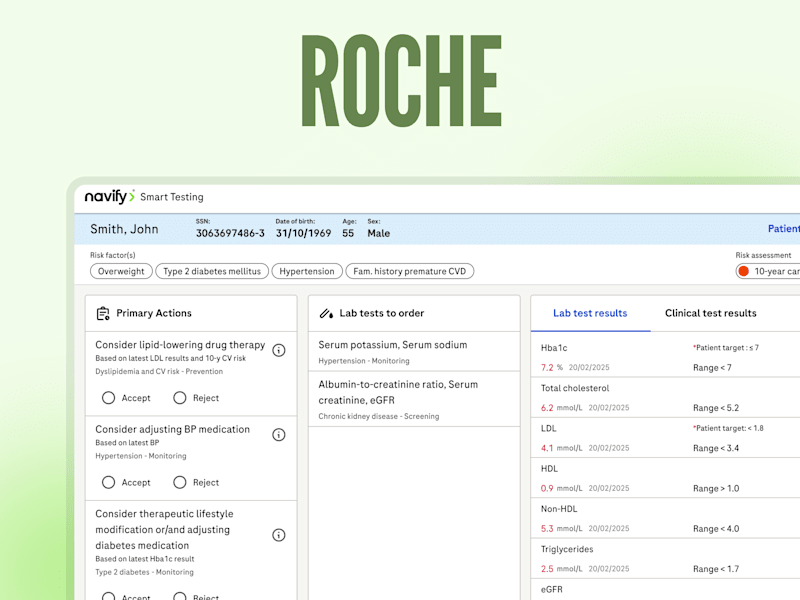Viewport: 800px width, 600px height.
Task: Select Serum potassium, Serum sodium row
Action: (x=414, y=352)
